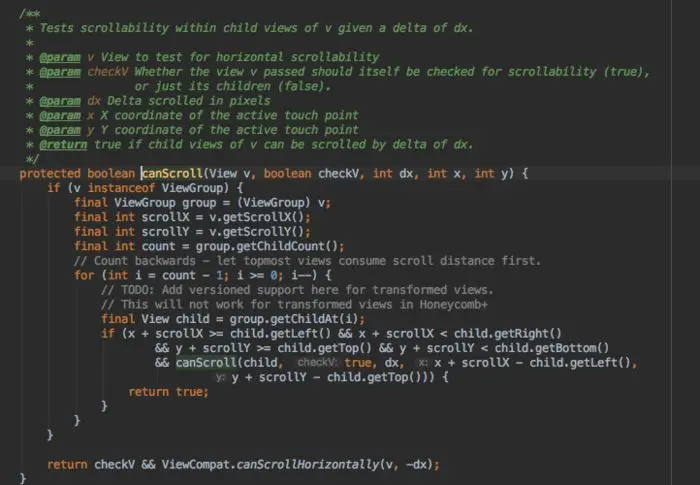Click 'v.getScrollY()' call
700x485 pixels.
(256, 231)
